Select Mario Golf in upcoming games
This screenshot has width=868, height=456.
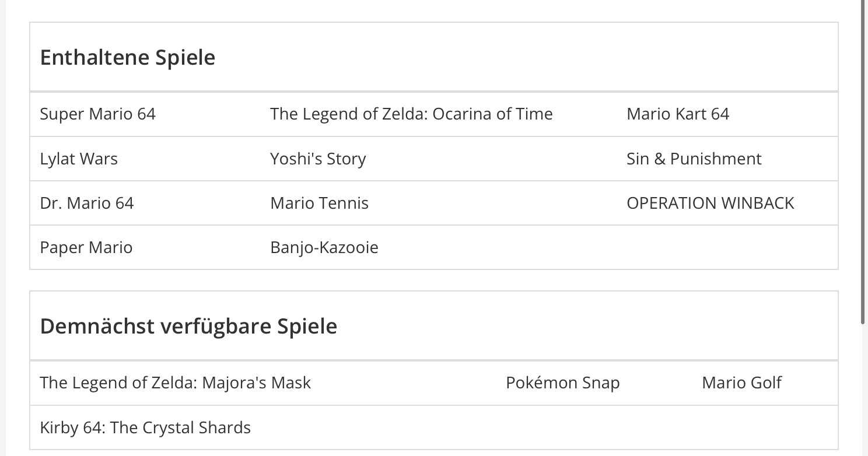741,383
